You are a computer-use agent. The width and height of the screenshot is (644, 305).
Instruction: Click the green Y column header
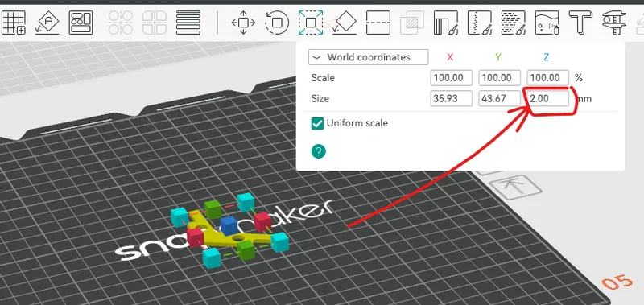pyautogui.click(x=498, y=57)
